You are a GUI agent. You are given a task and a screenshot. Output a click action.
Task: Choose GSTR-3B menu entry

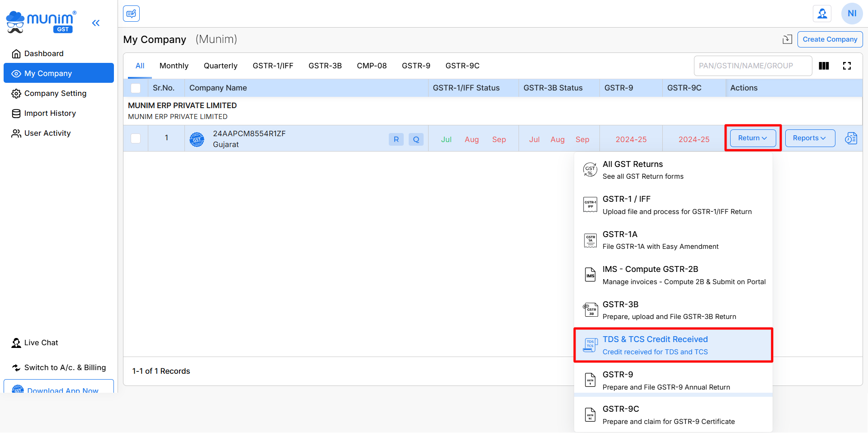673,310
